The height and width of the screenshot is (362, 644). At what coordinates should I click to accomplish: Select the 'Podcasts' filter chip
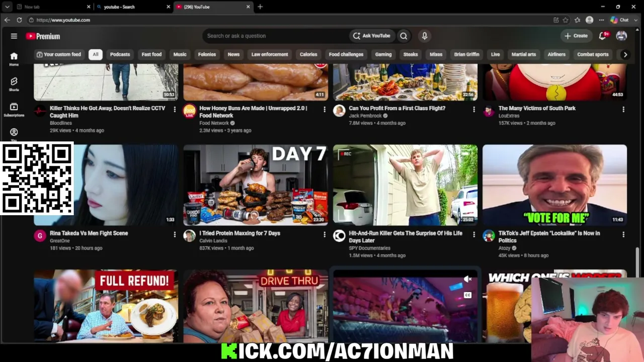click(x=120, y=54)
